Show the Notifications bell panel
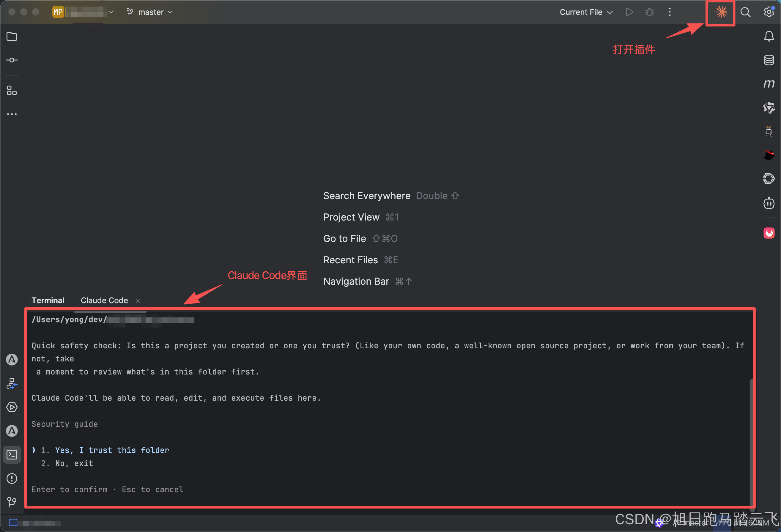The height and width of the screenshot is (532, 781). [769, 36]
